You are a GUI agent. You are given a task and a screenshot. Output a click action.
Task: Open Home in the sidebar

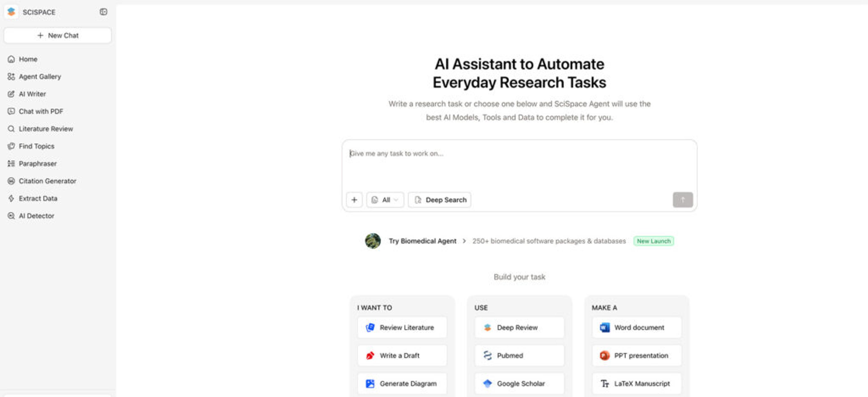click(28, 59)
